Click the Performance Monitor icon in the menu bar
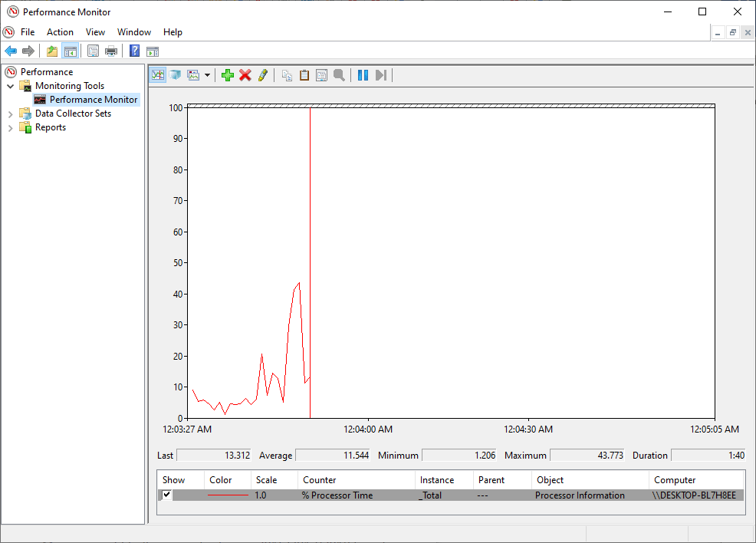The image size is (756, 543). click(8, 31)
